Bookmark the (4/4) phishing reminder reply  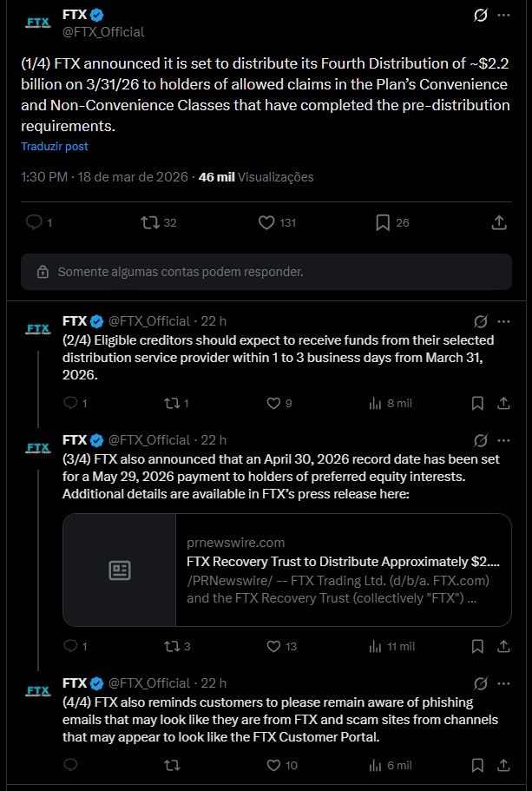click(x=477, y=765)
